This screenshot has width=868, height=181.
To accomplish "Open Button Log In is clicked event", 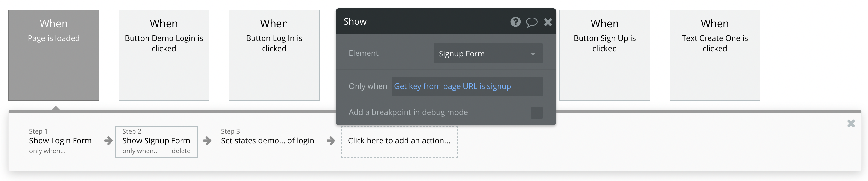I will tap(274, 55).
